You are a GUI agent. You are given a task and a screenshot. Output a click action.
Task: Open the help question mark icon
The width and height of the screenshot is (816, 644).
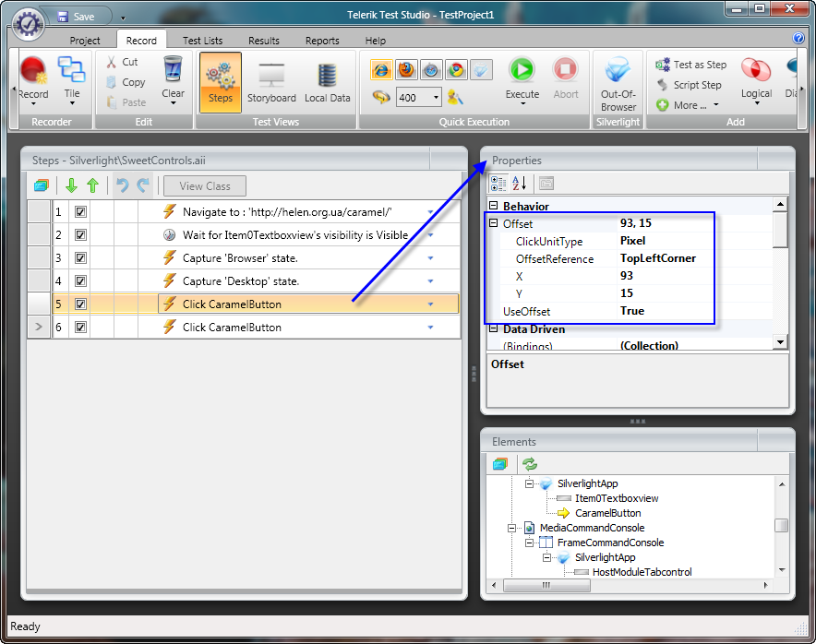coord(798,38)
